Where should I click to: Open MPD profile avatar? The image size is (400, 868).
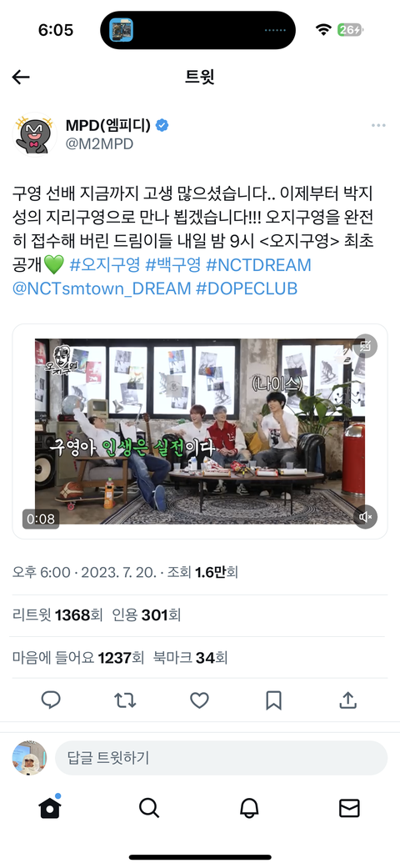tap(35, 134)
